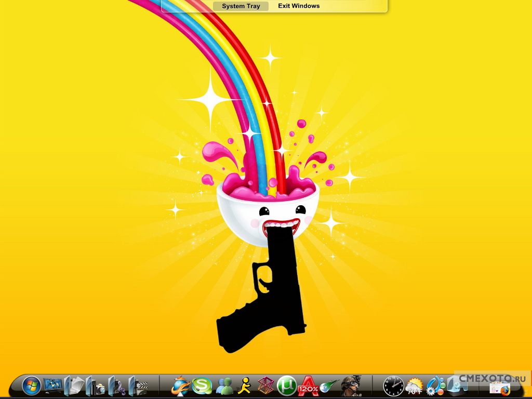Select the System Tray tab
Screen dimensions: 532x399
tap(241, 6)
